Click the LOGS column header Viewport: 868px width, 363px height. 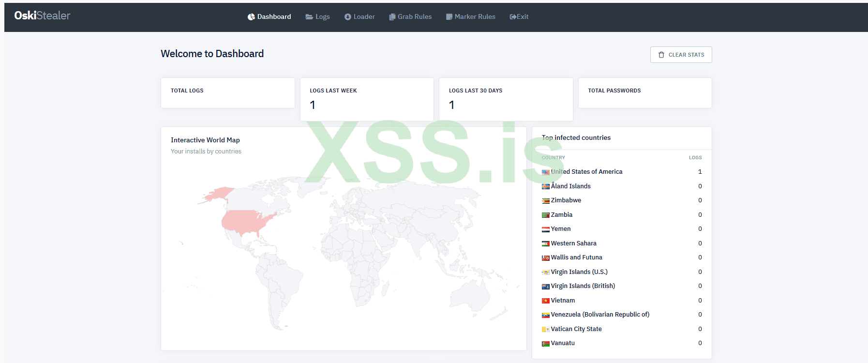point(695,158)
